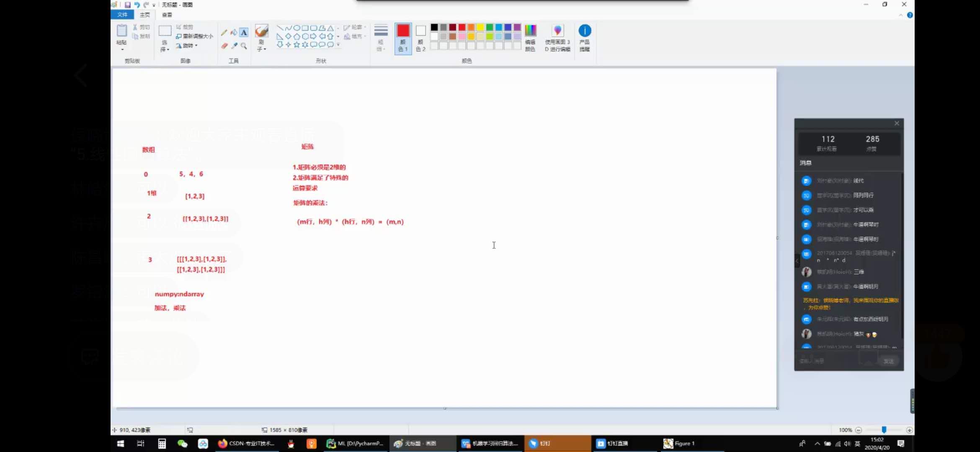
Task: Select the Magnifier tool
Action: coord(244,46)
